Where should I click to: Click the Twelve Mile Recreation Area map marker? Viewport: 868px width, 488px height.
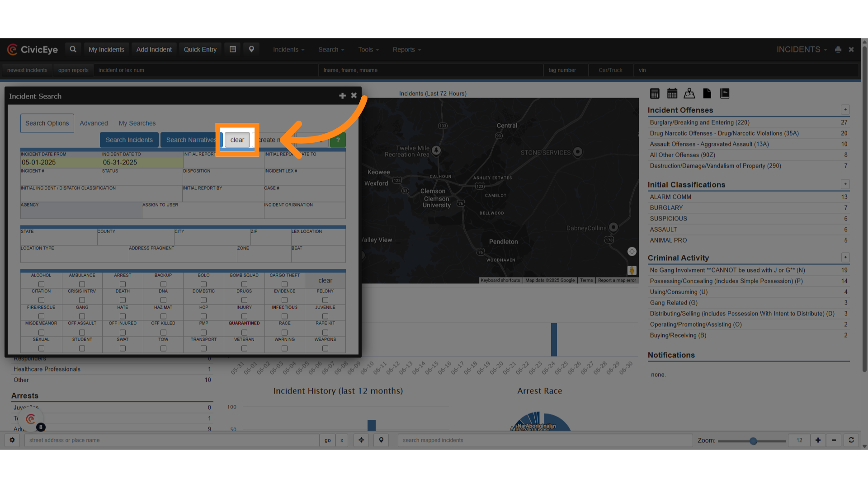coord(436,150)
